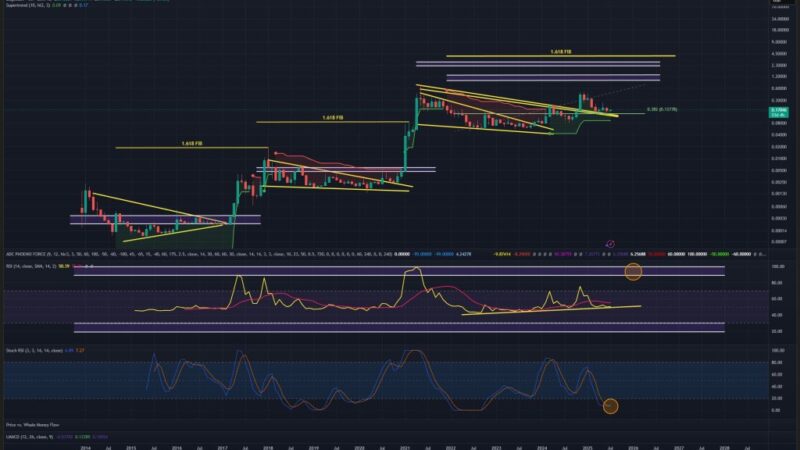800x450 pixels.
Task: Select the orange circle on the RSI pane
Action: (633, 271)
